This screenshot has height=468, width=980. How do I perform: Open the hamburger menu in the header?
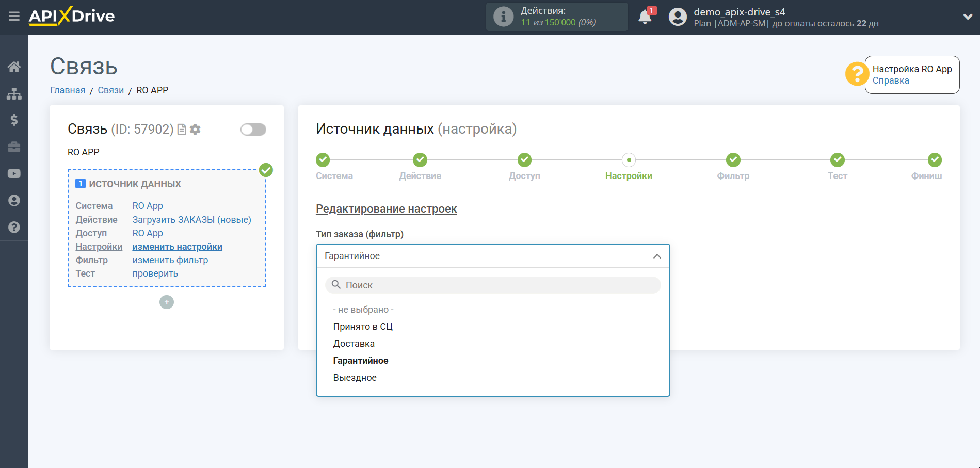click(x=14, y=17)
